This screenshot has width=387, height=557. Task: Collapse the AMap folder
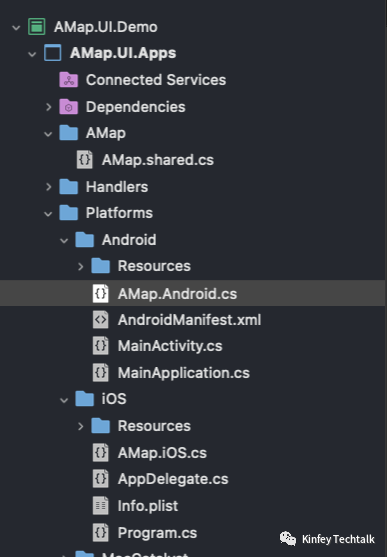click(48, 134)
